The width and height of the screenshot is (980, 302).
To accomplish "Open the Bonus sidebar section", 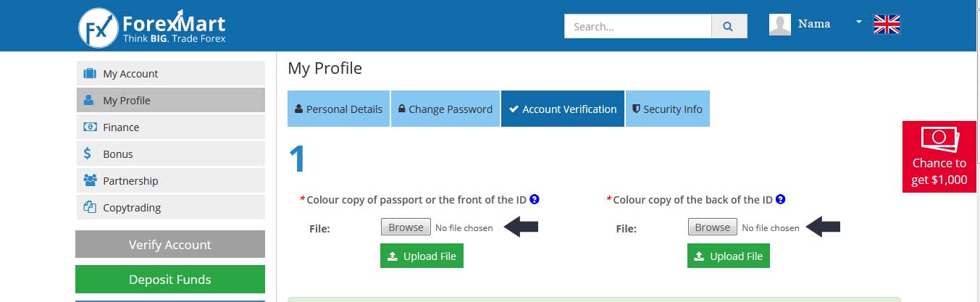I will click(x=171, y=154).
